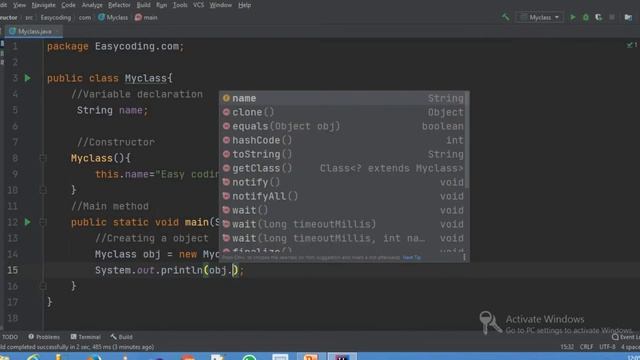Screen dimensions: 640x360
Task: Open PowerPoint from Windows taskbar
Action: coord(311,357)
